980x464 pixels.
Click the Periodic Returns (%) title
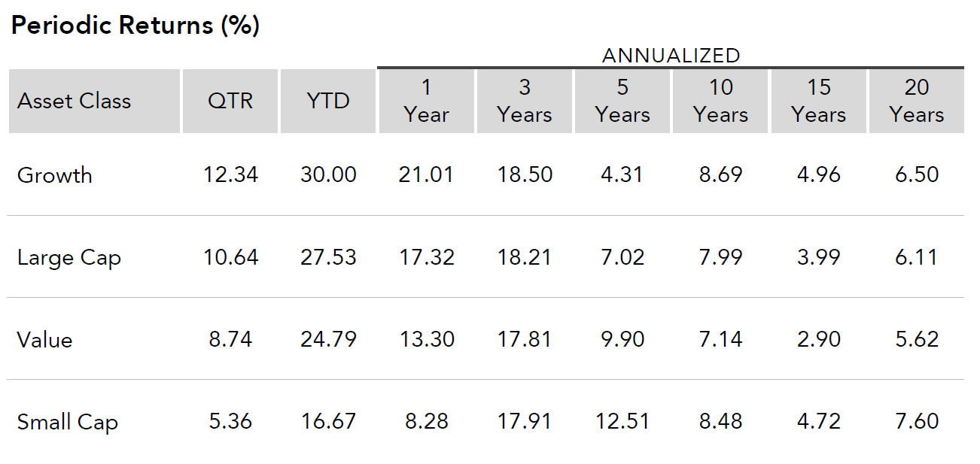point(135,26)
